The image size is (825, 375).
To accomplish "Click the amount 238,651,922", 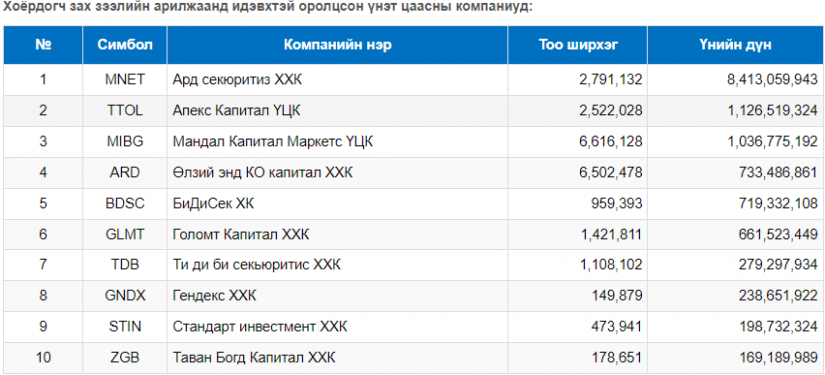I will click(773, 296).
